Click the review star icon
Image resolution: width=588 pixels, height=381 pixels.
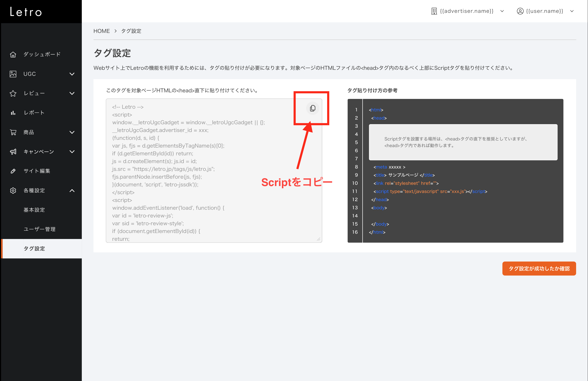[13, 93]
